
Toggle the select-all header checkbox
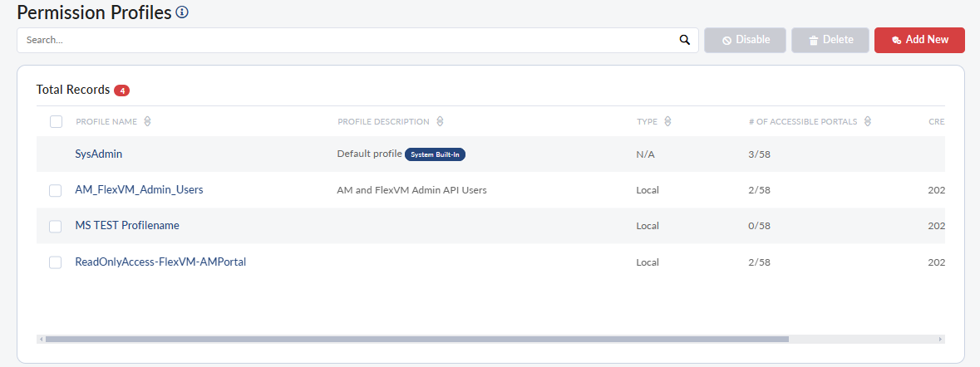57,122
